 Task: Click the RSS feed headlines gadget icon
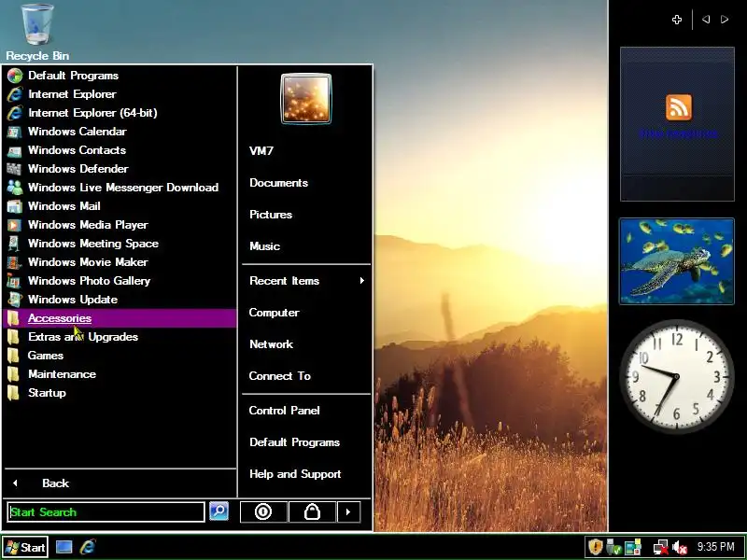click(x=679, y=107)
